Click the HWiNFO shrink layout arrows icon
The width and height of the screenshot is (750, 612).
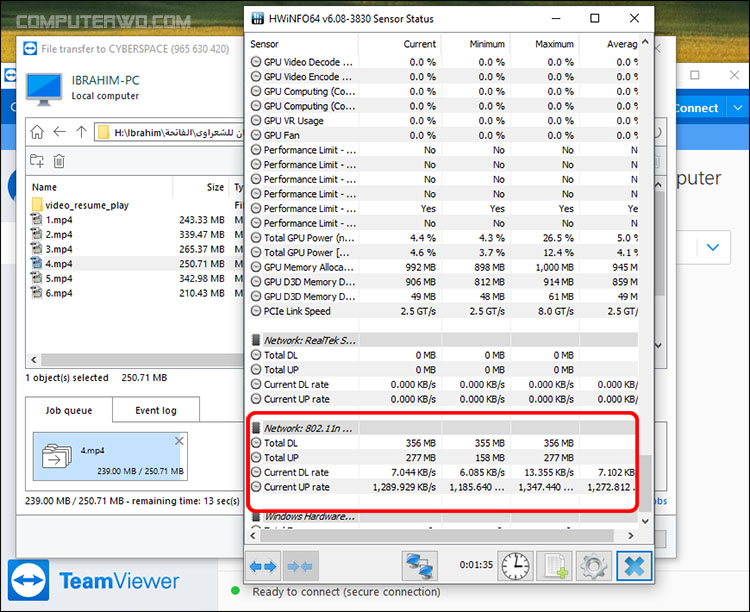(300, 567)
